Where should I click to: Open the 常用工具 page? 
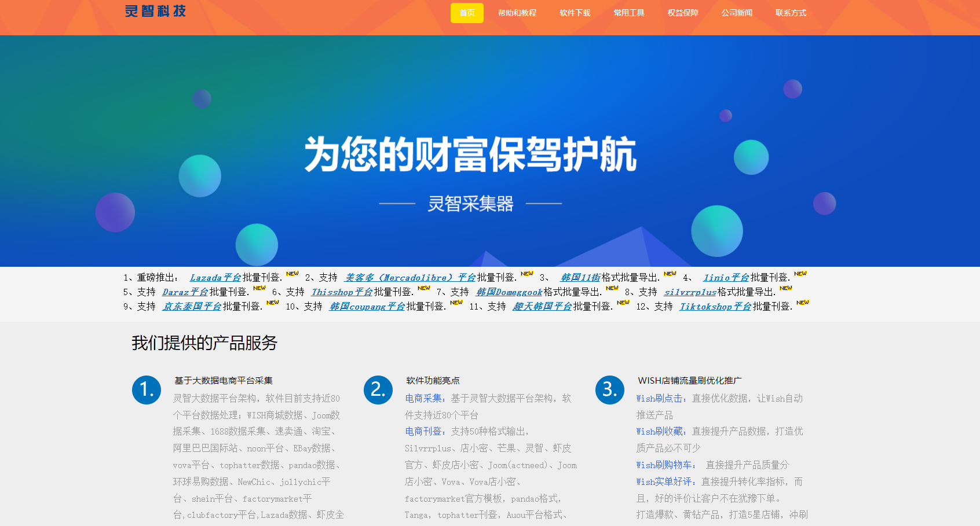628,12
